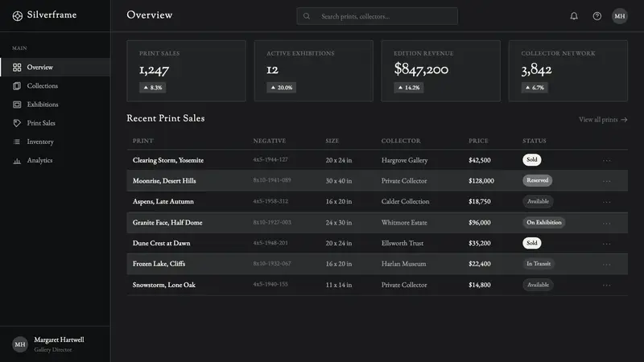
Task: Click the Collections sidebar icon
Action: [x=17, y=86]
